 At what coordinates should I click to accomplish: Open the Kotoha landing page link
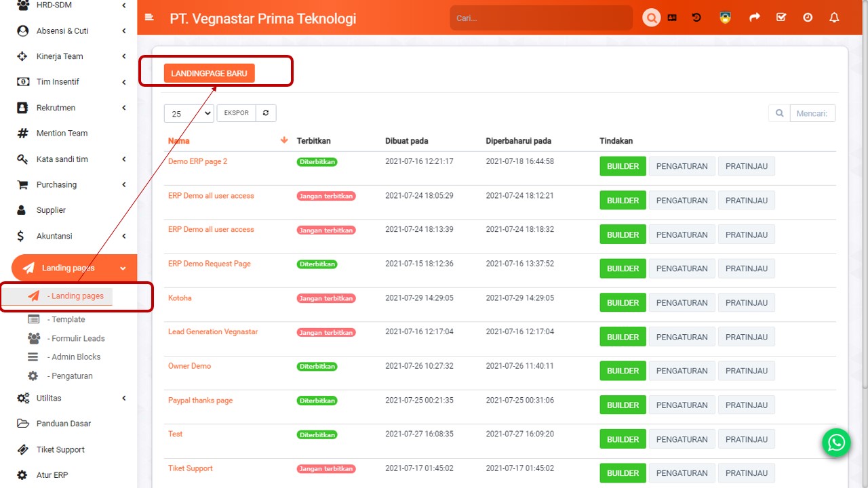coord(180,298)
